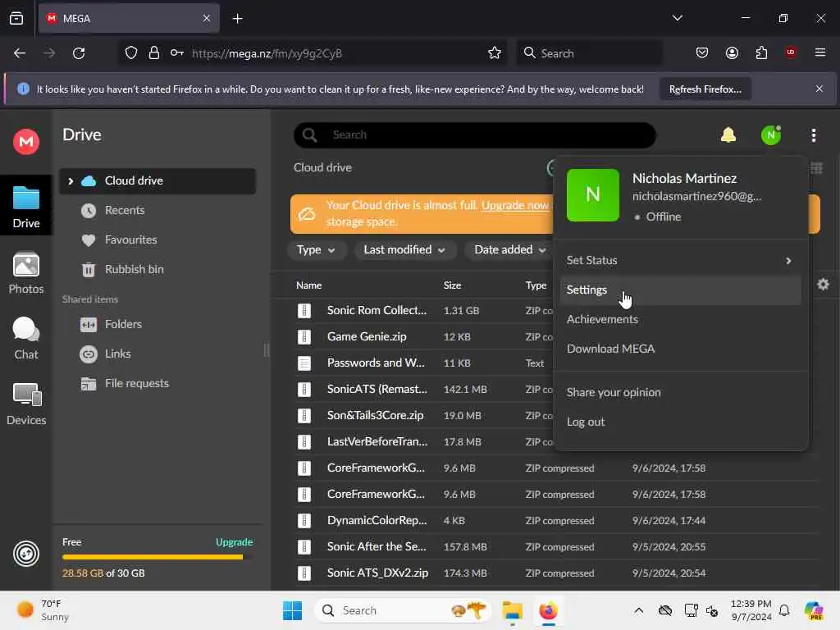The height and width of the screenshot is (630, 840).
Task: Open shared Links
Action: 118,354
